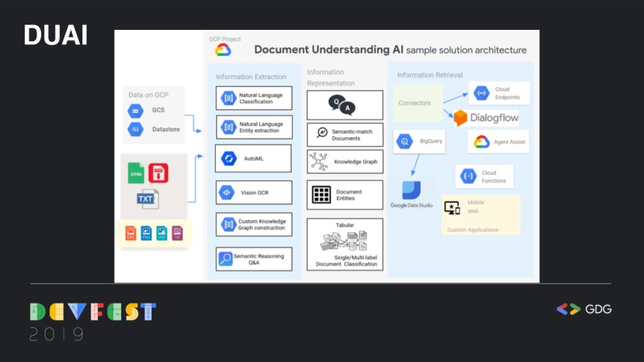Screen dimensions: 644x362
Task: Click the DUAI slide title
Action: [x=55, y=35]
